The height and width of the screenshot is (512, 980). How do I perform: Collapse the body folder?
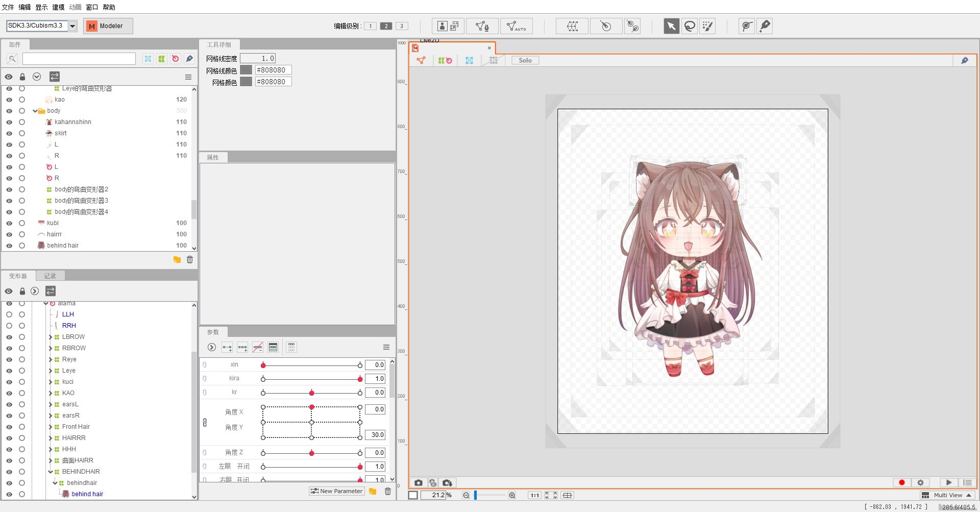[35, 111]
